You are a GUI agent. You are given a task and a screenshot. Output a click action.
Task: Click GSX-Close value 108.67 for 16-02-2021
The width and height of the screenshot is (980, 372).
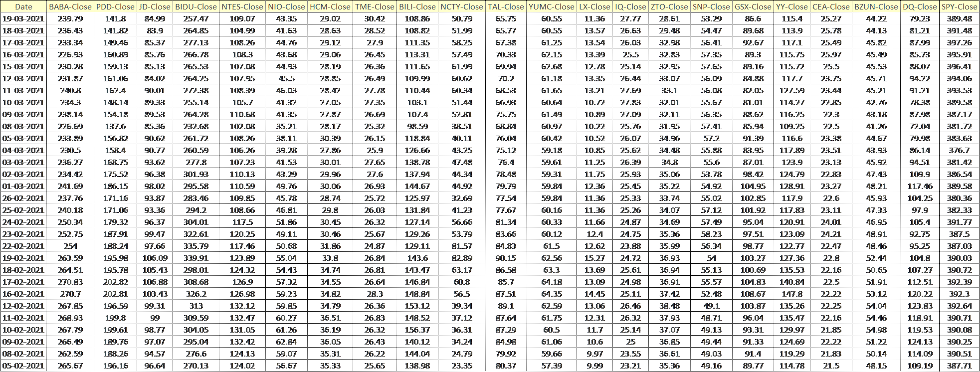pos(753,294)
